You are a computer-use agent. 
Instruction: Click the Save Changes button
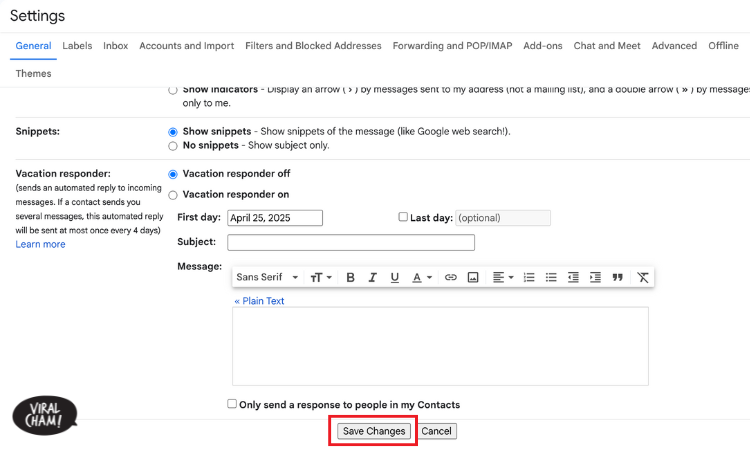(374, 431)
